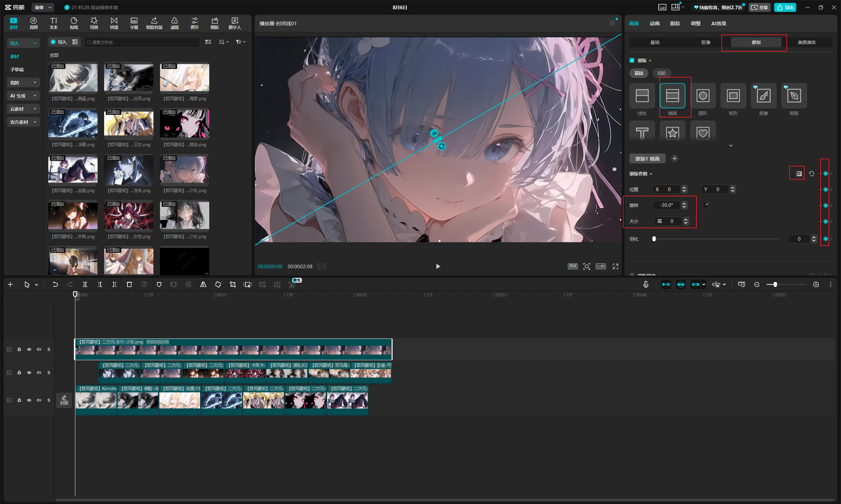Uncheck the 蒙版 mask checkbox

(x=632, y=60)
